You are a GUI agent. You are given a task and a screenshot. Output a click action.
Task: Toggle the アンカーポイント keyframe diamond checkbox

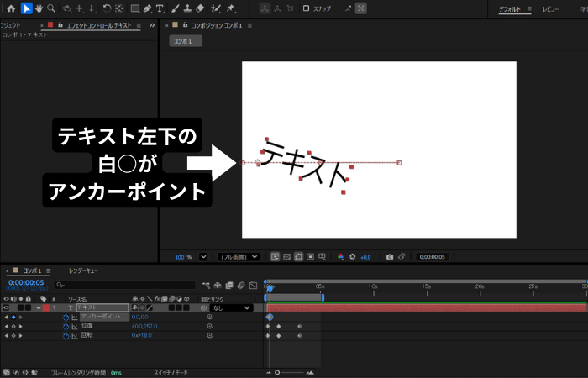tap(13, 318)
